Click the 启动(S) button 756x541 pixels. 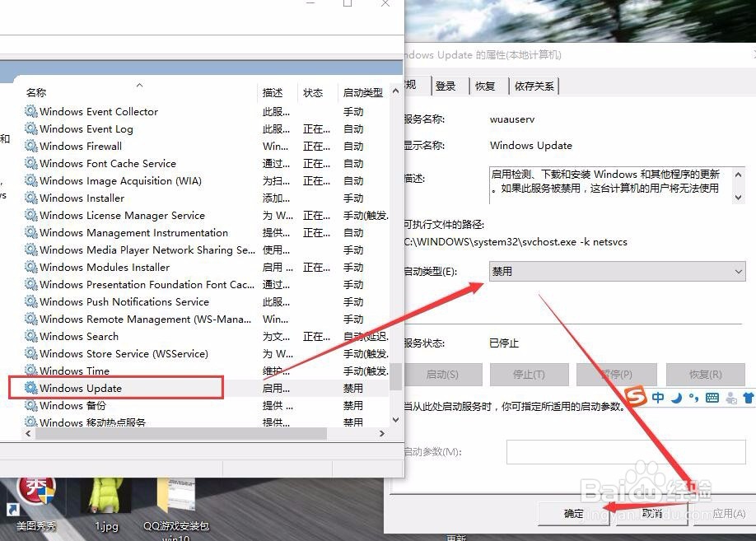(x=442, y=375)
